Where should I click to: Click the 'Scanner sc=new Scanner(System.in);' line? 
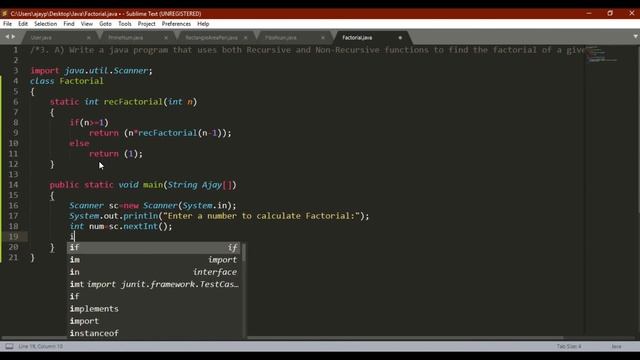pos(153,205)
